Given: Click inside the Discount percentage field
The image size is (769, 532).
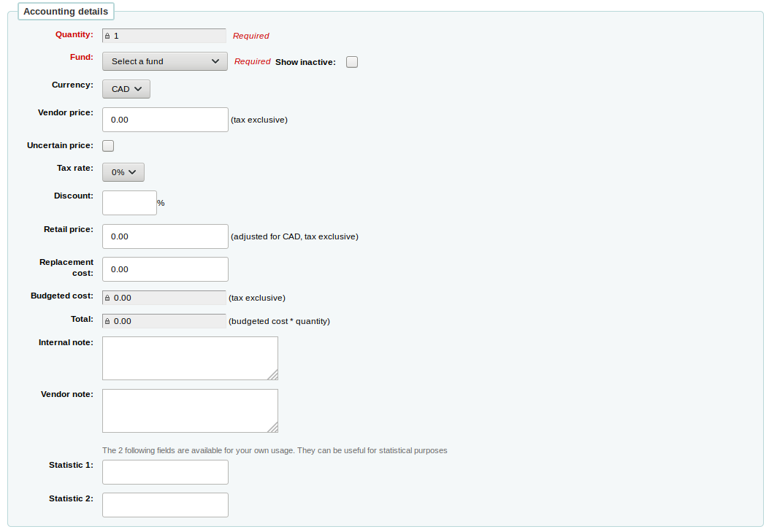Looking at the screenshot, I should (129, 202).
